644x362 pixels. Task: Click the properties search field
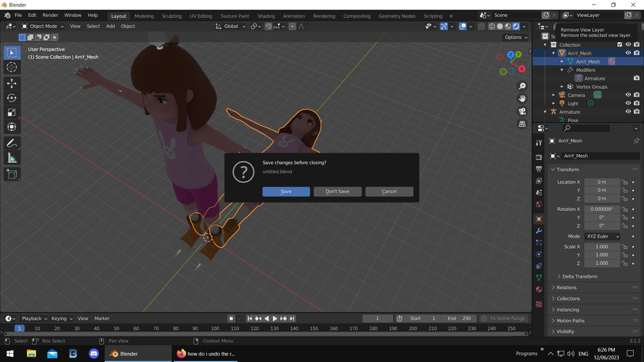pyautogui.click(x=586, y=128)
